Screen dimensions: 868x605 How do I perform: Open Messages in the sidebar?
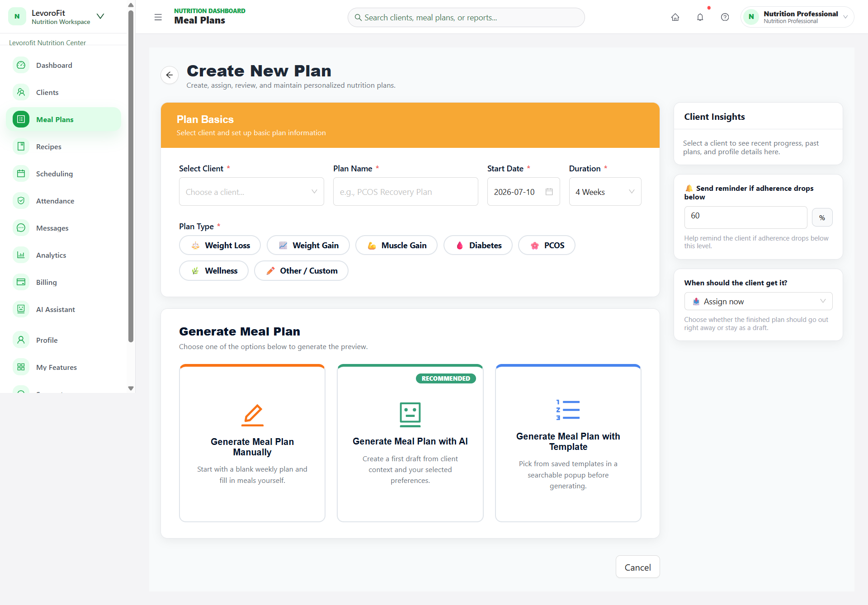[63, 228]
